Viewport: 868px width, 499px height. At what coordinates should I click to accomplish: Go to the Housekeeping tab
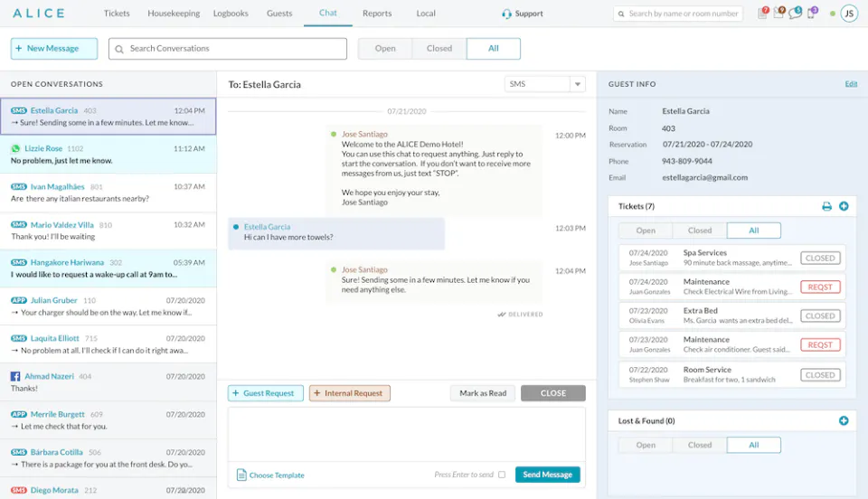coord(174,14)
